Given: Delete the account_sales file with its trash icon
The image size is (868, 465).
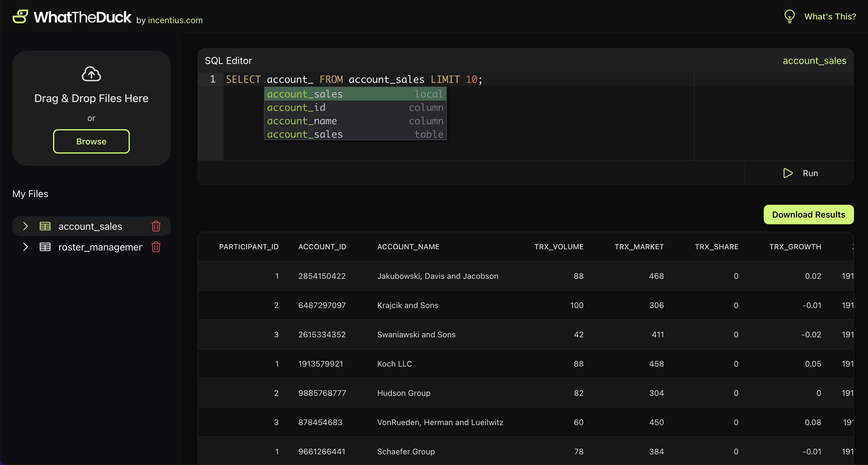Looking at the screenshot, I should 156,226.
